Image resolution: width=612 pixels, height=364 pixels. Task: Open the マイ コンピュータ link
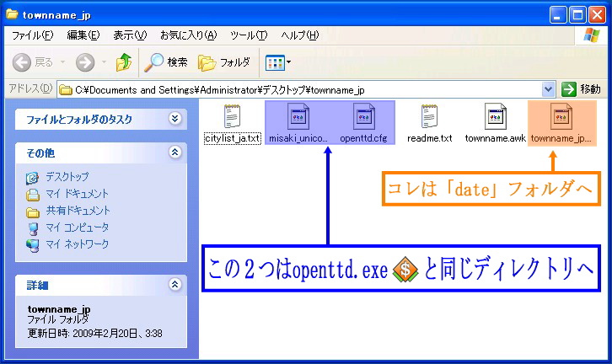pyautogui.click(x=77, y=227)
